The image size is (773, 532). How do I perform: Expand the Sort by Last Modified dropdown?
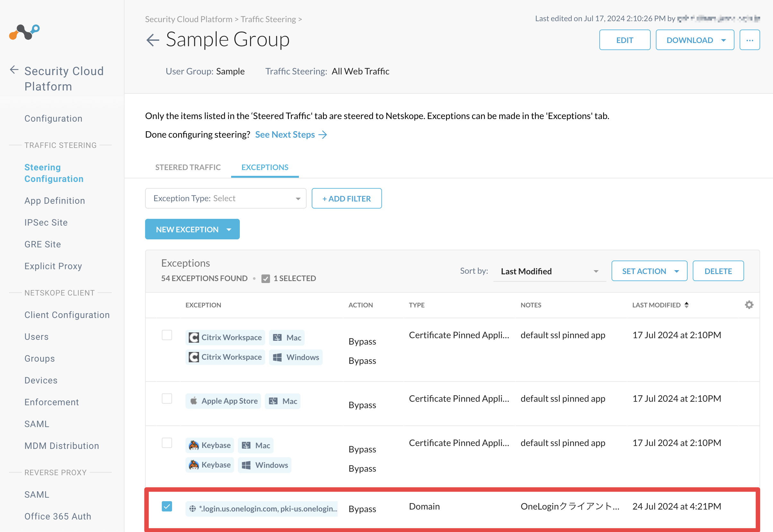click(549, 271)
